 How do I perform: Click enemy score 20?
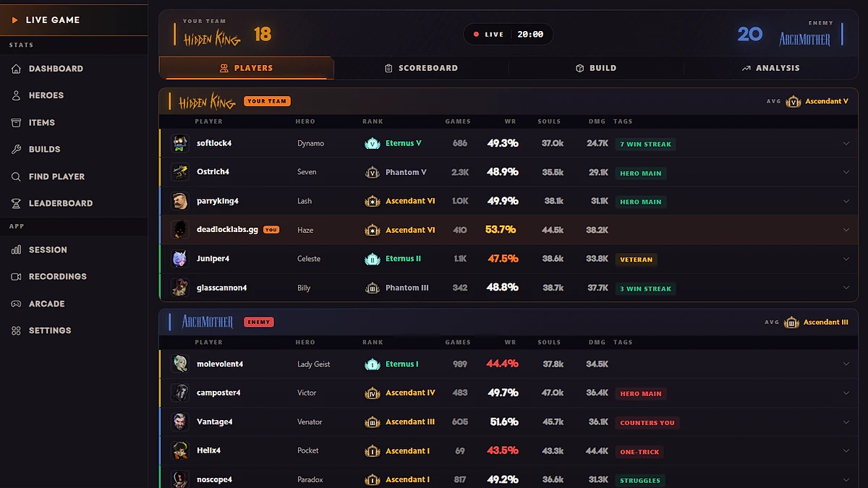(750, 34)
